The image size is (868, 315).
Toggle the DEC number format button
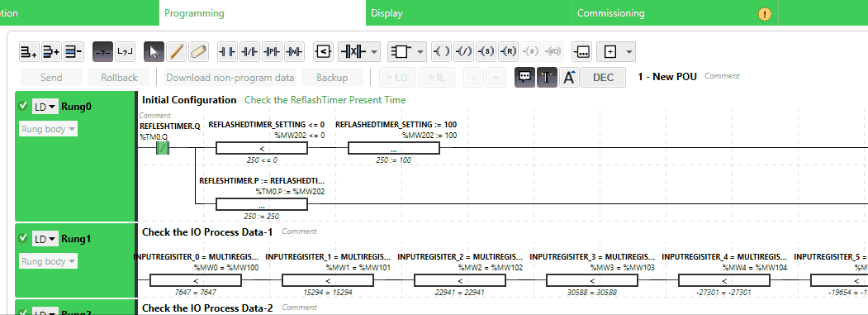click(x=604, y=78)
